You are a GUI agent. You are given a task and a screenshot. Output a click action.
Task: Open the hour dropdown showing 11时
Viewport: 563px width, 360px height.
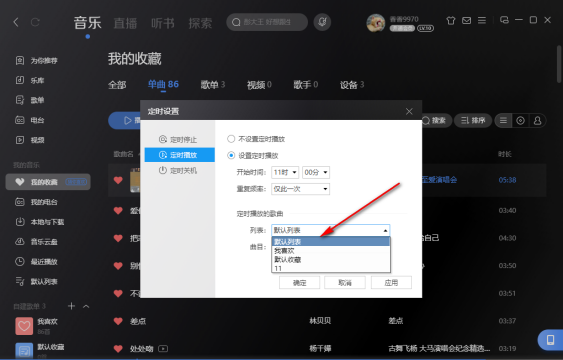coord(285,172)
